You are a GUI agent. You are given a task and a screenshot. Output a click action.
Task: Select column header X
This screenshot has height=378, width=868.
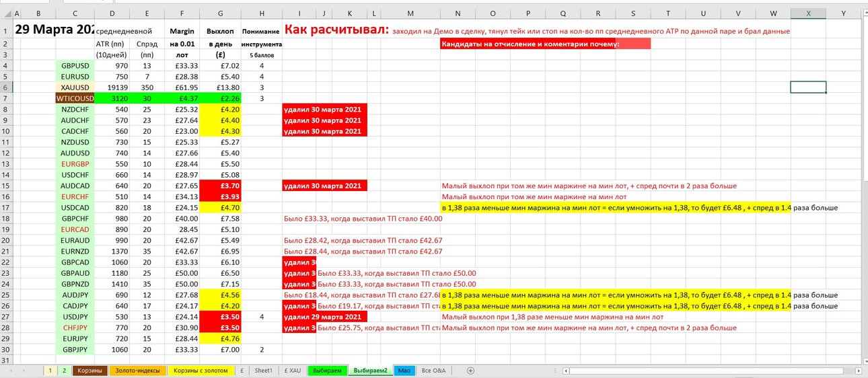[808, 13]
